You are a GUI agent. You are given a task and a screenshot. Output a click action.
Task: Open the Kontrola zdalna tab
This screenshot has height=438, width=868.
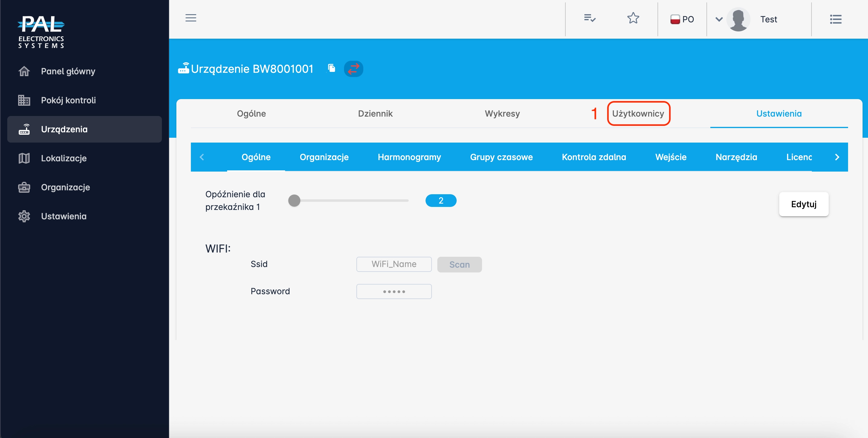point(594,157)
